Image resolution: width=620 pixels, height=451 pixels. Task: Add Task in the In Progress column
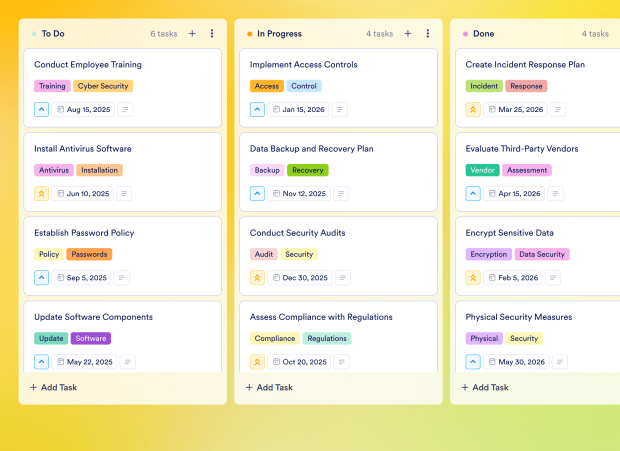click(x=269, y=387)
